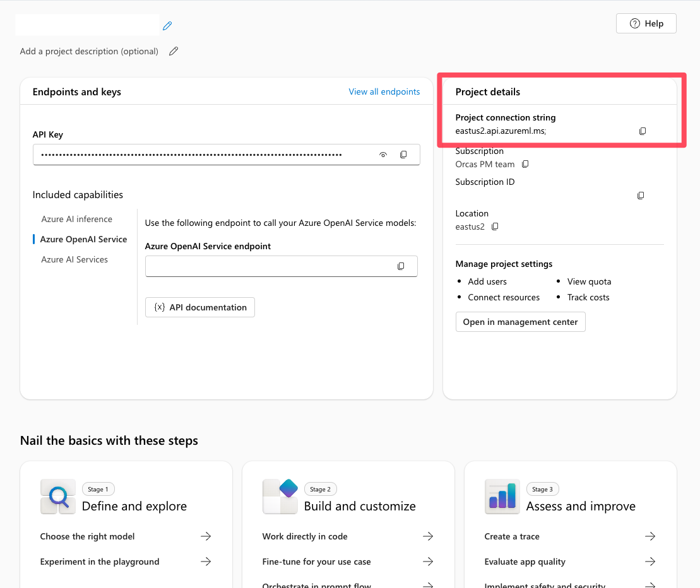The height and width of the screenshot is (588, 700).
Task: Copy the Azure OpenAI Service endpoint
Action: [401, 266]
